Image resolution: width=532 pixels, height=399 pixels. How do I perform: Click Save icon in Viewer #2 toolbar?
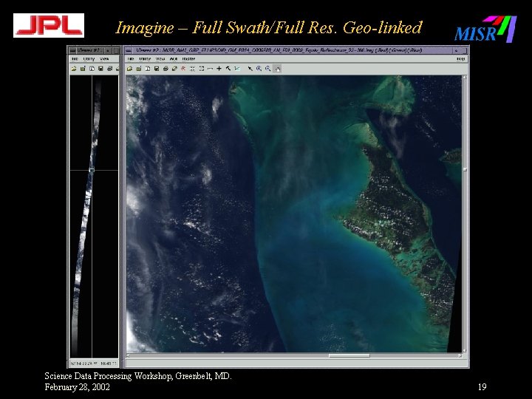(157, 69)
